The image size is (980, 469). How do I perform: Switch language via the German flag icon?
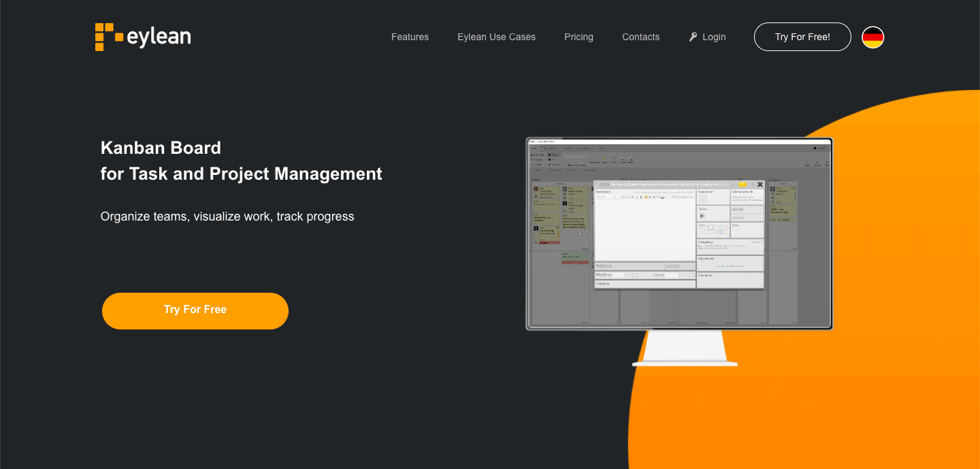tap(873, 37)
